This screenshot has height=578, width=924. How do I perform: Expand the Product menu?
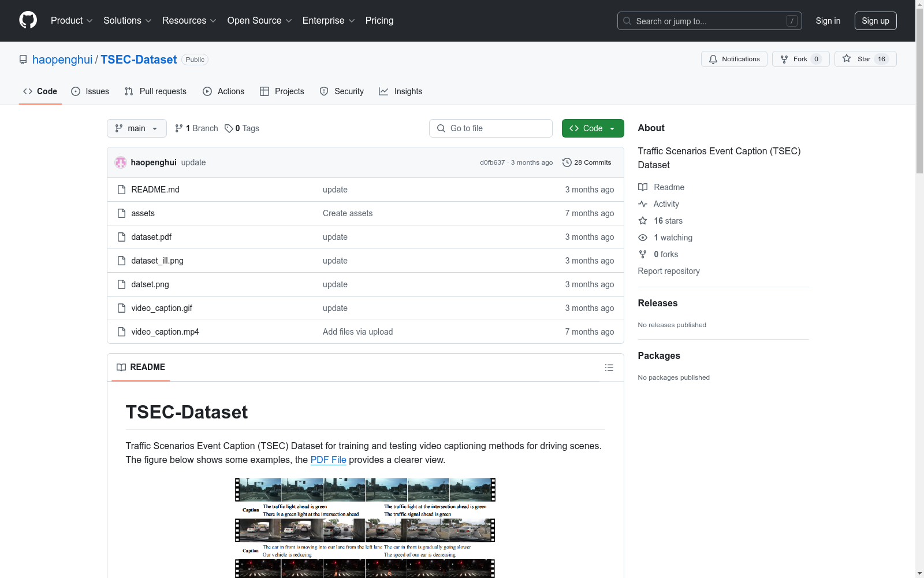click(72, 21)
